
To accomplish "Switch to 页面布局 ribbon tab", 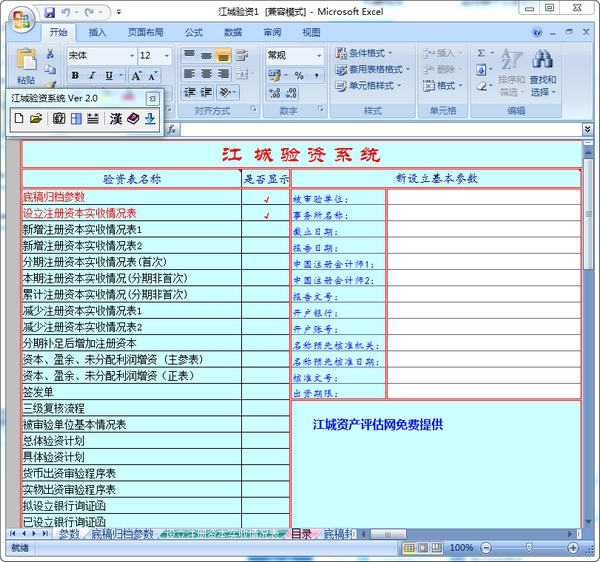I will click(x=145, y=33).
